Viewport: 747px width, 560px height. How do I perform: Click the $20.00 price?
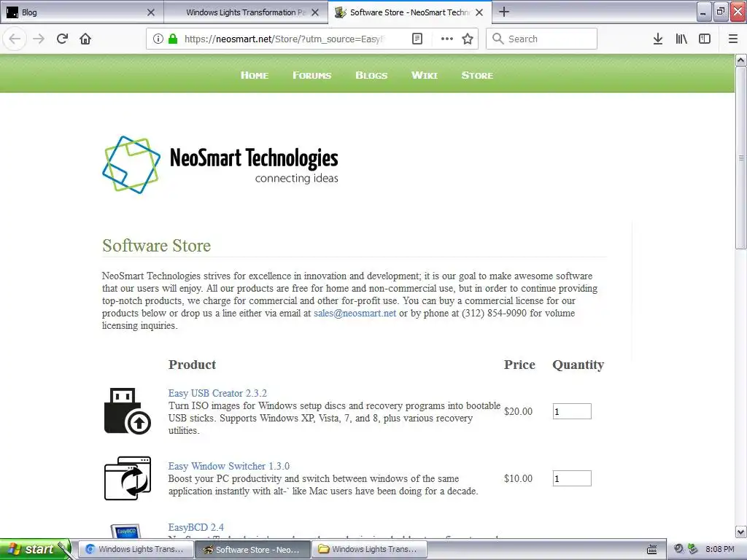pyautogui.click(x=519, y=411)
